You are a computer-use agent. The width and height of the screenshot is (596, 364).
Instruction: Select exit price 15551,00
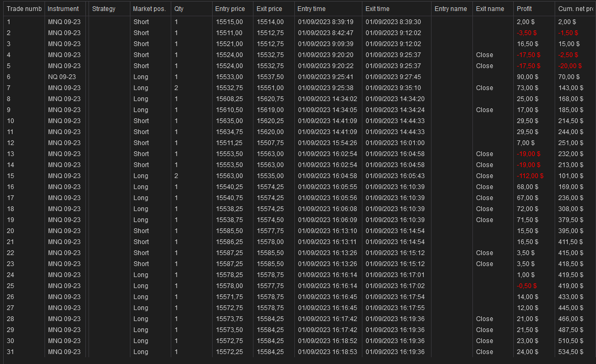coord(270,88)
